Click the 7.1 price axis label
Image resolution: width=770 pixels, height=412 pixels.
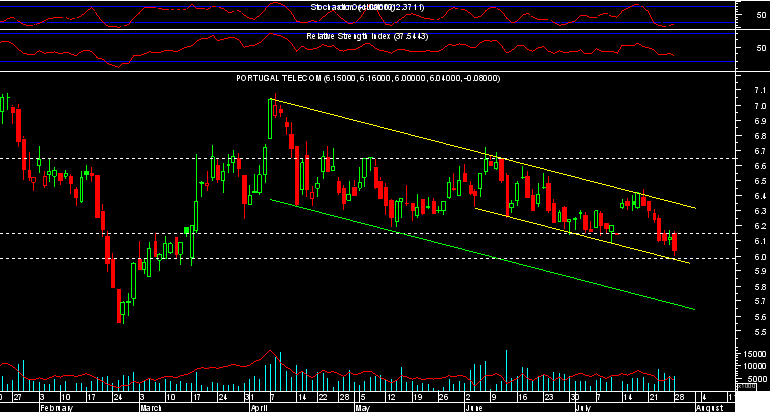pyautogui.click(x=759, y=90)
